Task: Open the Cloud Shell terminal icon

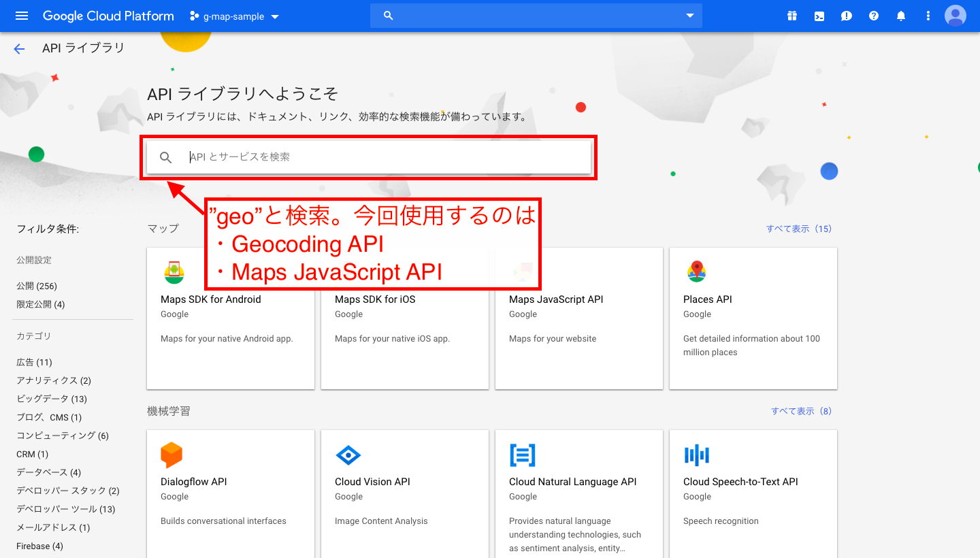Action: pos(819,15)
